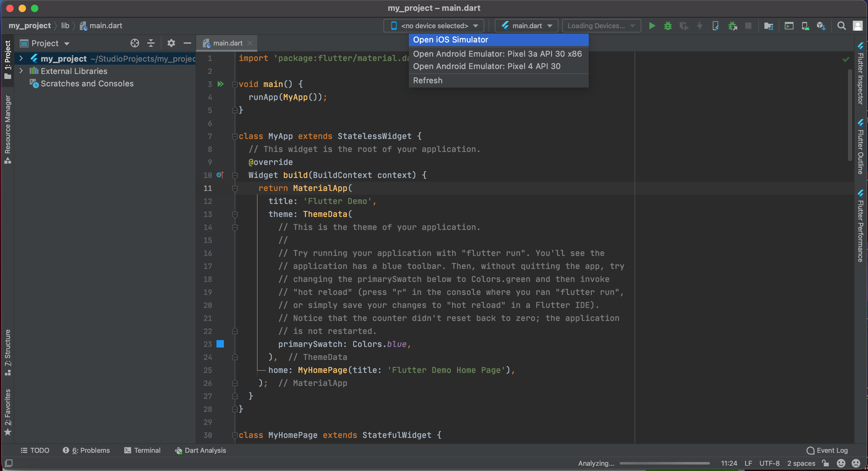868x471 pixels.
Task: Click Search Everywhere magnifier icon
Action: [841, 26]
